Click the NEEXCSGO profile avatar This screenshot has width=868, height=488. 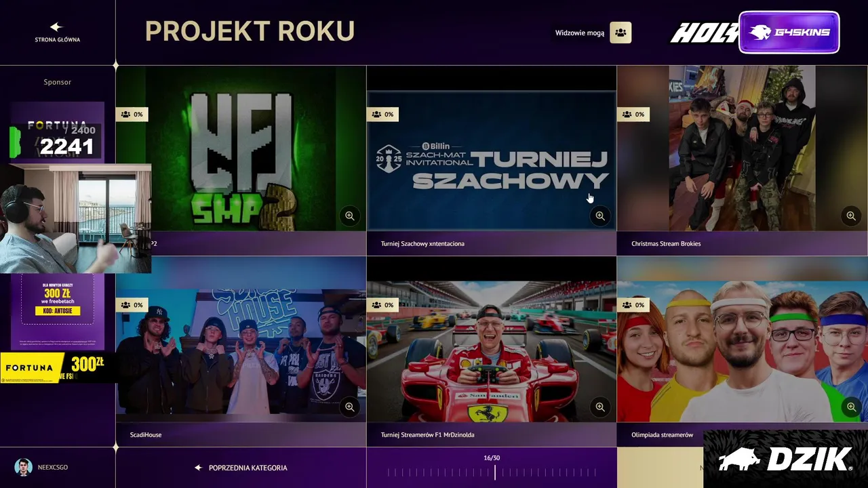(24, 467)
